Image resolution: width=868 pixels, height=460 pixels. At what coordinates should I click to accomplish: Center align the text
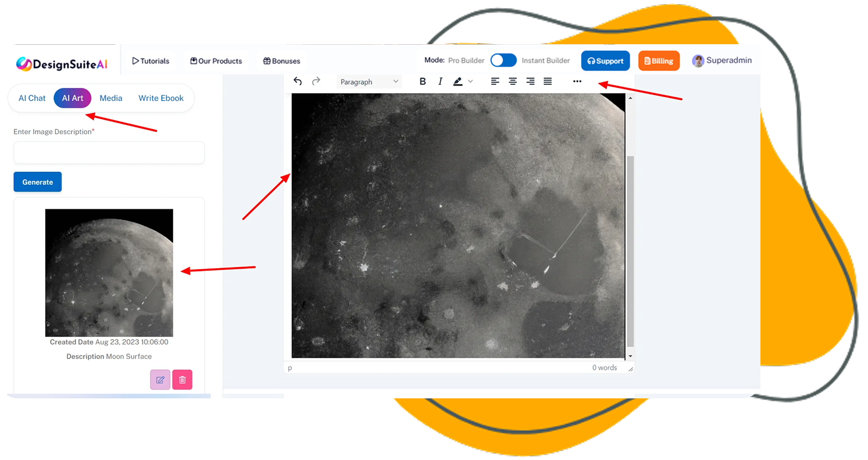[513, 81]
